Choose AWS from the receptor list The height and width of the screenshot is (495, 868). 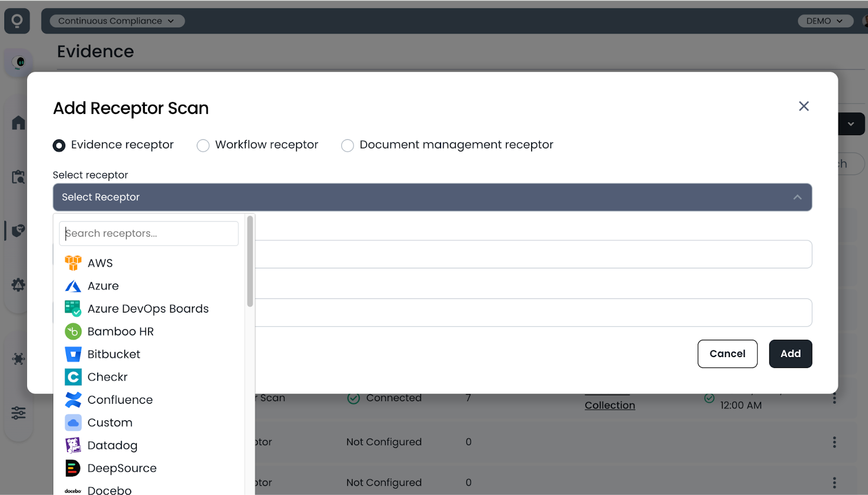(100, 263)
